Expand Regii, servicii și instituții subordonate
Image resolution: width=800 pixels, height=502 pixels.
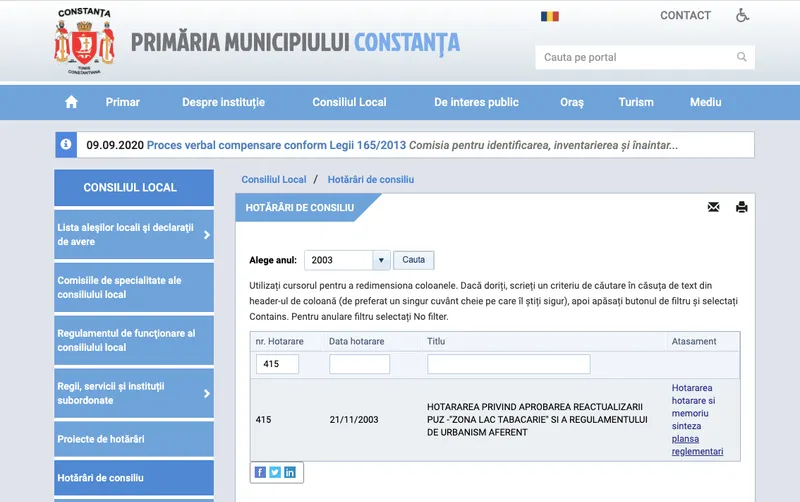point(207,393)
